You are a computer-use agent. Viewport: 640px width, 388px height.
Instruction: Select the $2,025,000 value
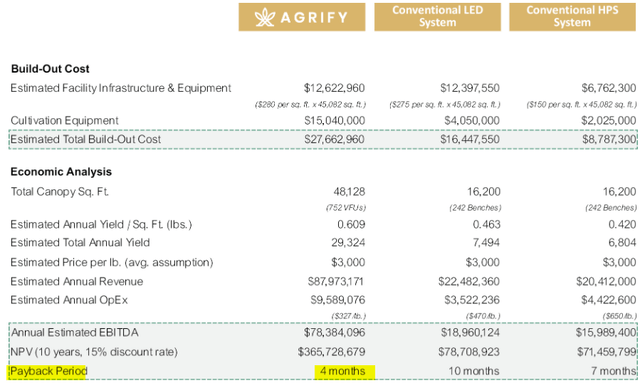[x=609, y=121]
